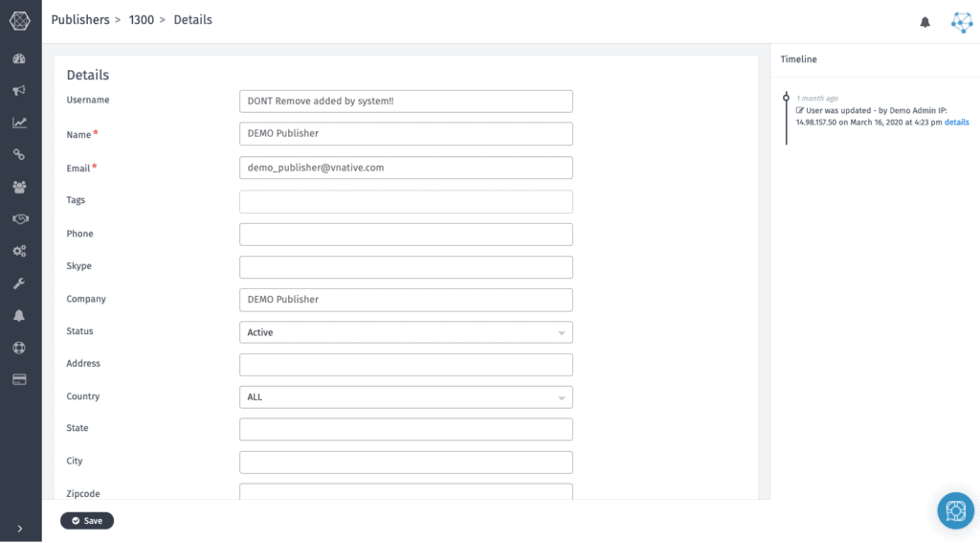Viewport: 980px width, 543px height.
Task: Expand the sidebar using the bottom chevron
Action: pyautogui.click(x=20, y=528)
